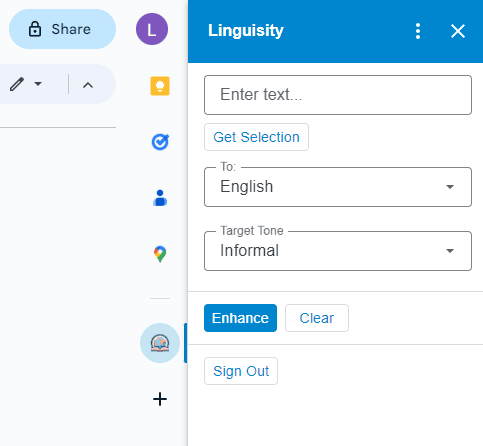This screenshot has height=446, width=483.
Task: Click the pencil editing mode icon
Action: coord(17,84)
